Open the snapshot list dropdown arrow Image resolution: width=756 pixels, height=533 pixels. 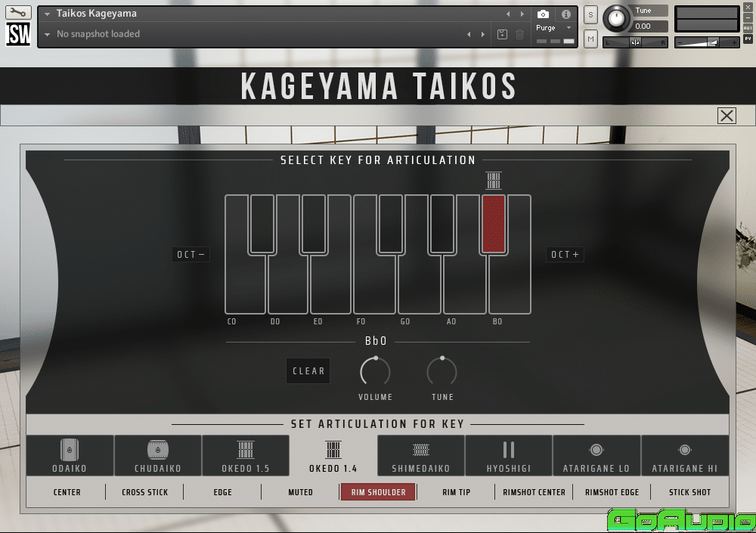click(47, 34)
